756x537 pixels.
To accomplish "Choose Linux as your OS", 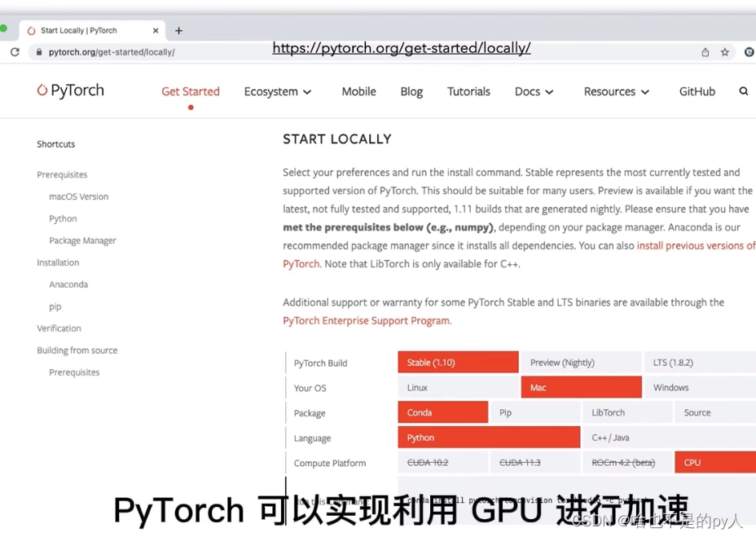I will [458, 387].
